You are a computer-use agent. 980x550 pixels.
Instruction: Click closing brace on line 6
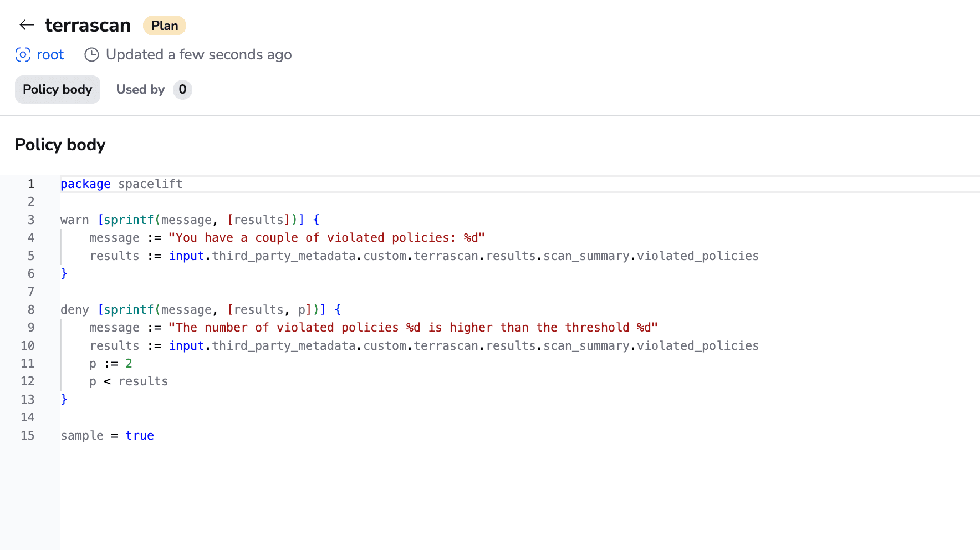(64, 273)
